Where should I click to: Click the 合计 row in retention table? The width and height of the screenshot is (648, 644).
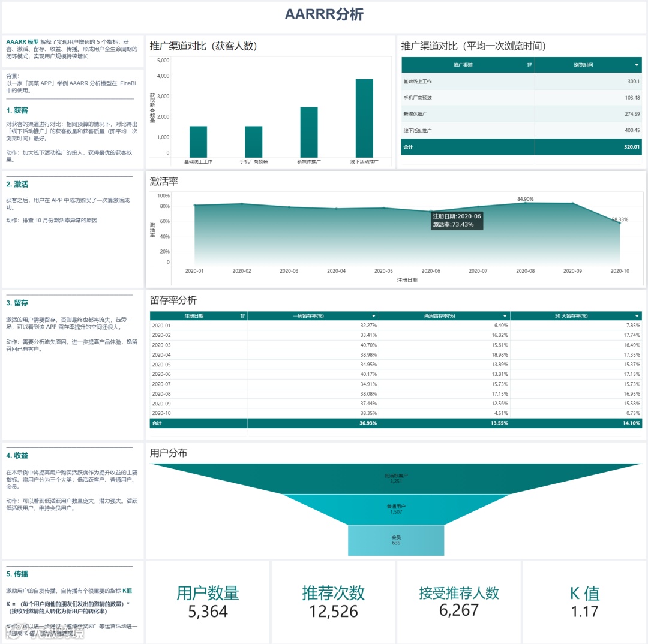(x=396, y=423)
